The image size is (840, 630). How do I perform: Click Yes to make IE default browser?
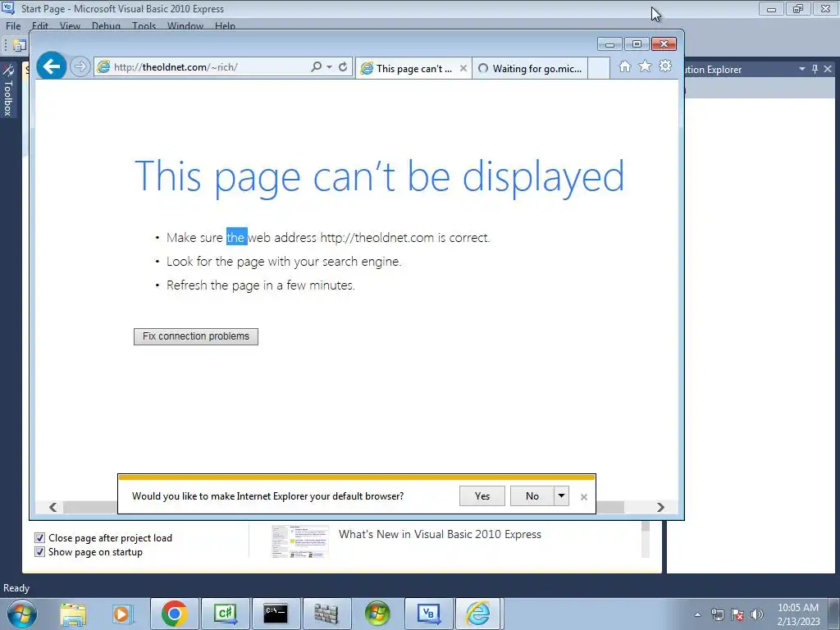click(x=482, y=496)
